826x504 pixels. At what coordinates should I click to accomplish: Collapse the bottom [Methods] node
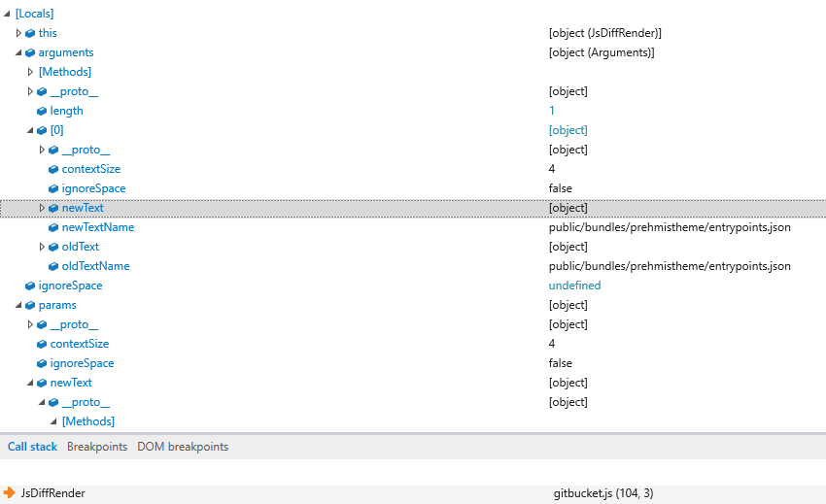[53, 421]
